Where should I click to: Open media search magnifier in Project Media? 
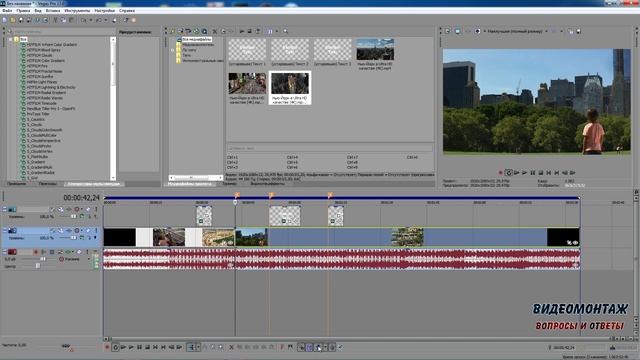point(285,31)
